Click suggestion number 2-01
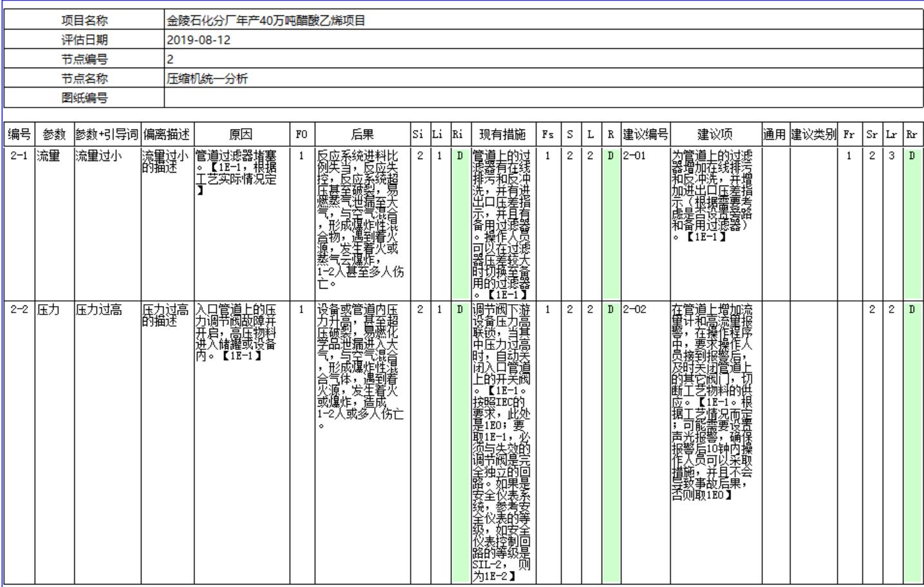This screenshot has height=587, width=924. pyautogui.click(x=645, y=223)
